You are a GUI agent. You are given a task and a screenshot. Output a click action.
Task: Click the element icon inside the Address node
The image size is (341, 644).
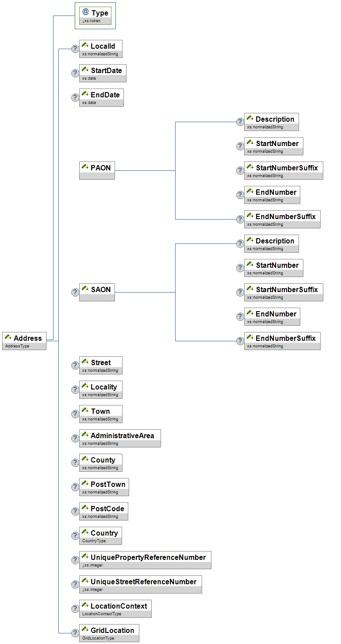point(8,338)
